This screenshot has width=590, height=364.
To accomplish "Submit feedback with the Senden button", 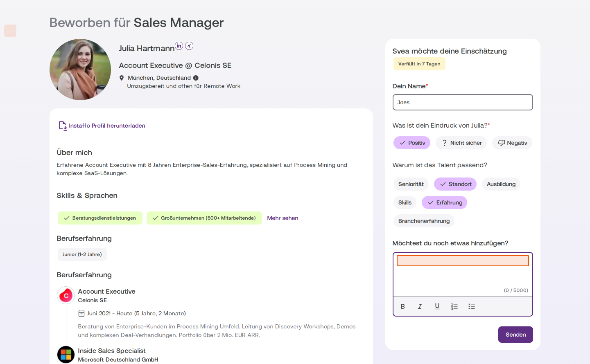I will point(515,335).
